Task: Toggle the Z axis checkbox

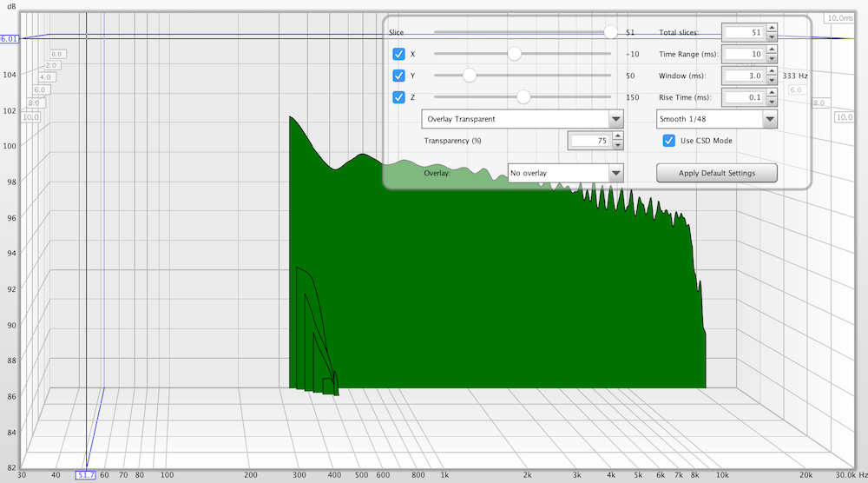Action: [x=398, y=97]
